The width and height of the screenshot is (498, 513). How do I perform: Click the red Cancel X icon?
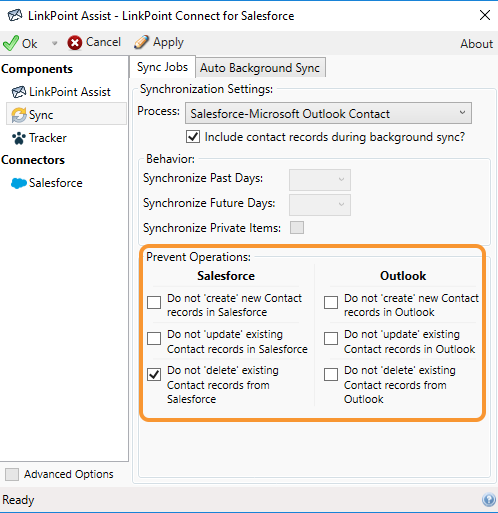[x=74, y=43]
